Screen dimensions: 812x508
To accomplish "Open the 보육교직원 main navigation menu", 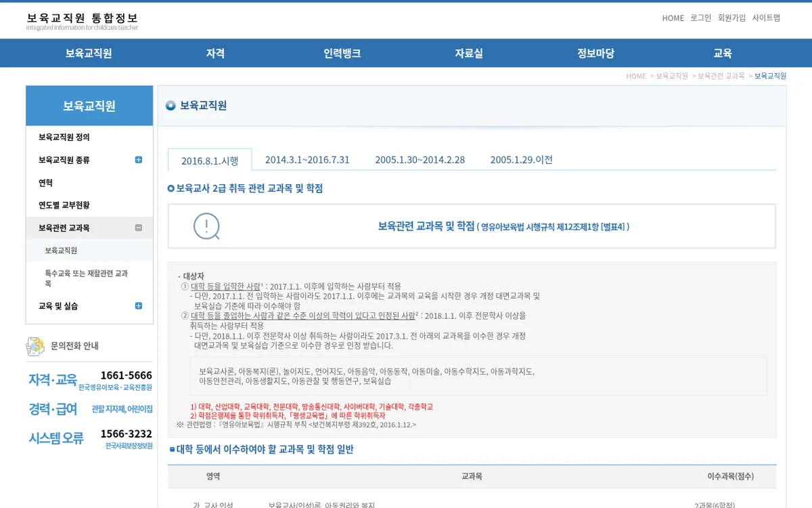I will tap(89, 54).
